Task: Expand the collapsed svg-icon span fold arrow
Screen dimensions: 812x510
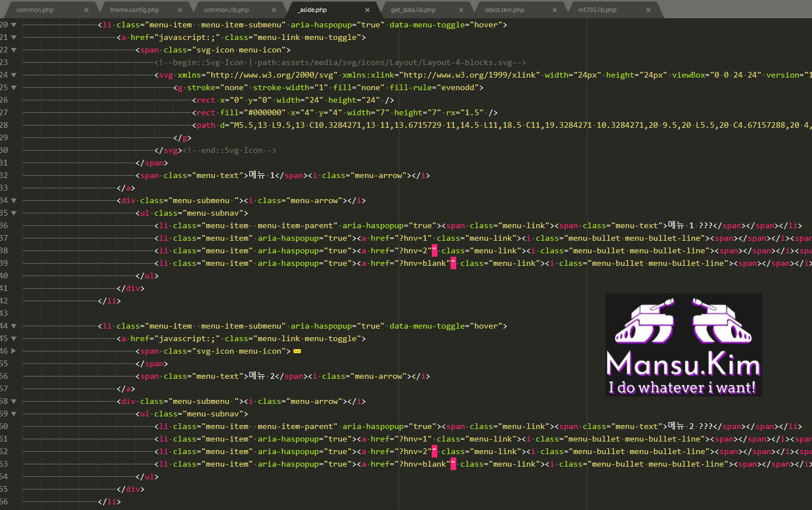Action: coord(14,351)
